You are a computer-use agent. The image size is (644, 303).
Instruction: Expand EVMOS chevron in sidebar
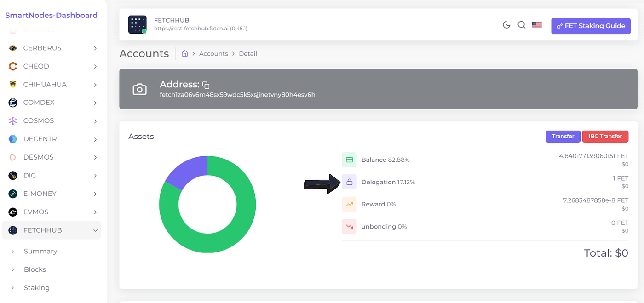click(95, 212)
